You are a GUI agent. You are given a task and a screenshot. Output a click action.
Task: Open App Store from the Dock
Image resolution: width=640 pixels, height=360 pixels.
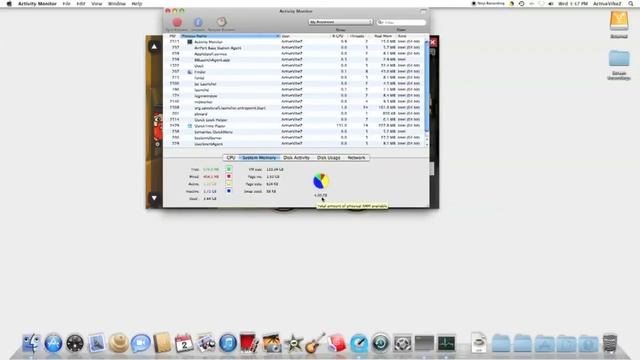[x=53, y=343]
